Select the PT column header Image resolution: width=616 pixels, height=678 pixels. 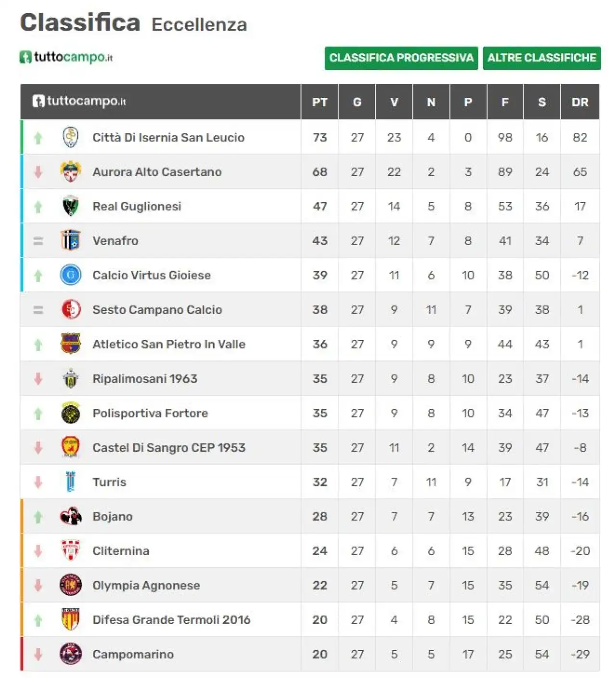point(320,102)
